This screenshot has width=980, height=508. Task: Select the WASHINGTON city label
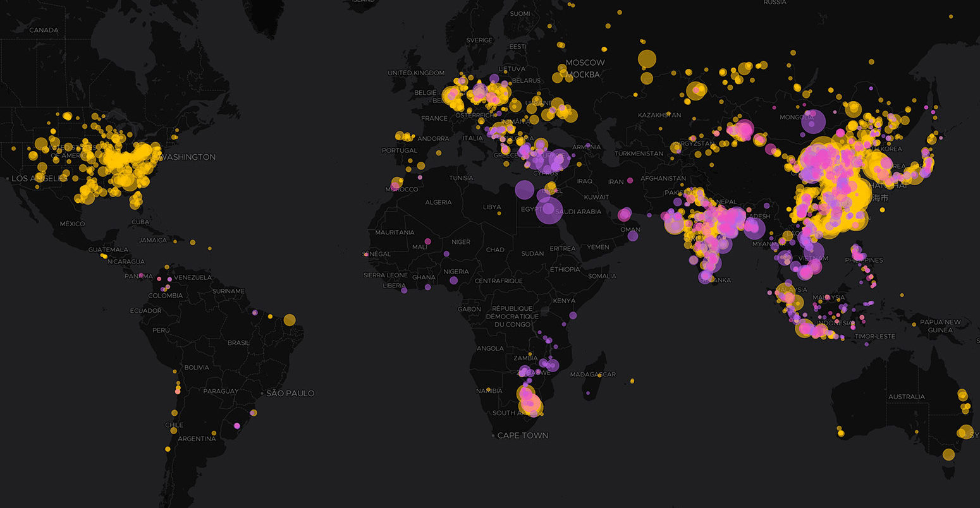tap(188, 157)
